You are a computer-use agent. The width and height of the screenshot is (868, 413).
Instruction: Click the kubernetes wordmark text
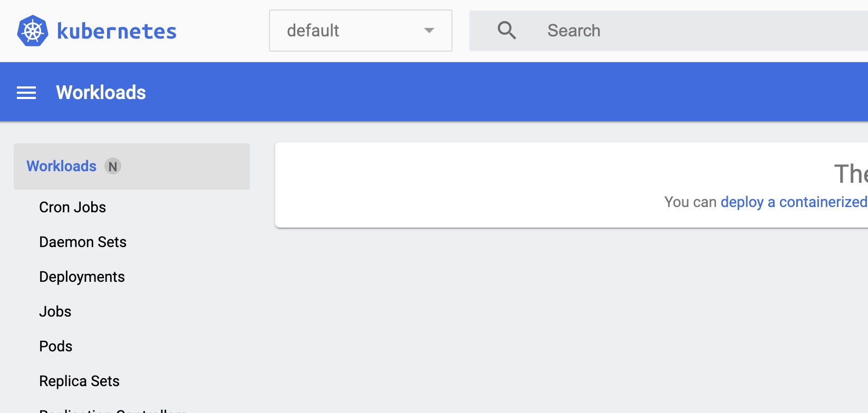[x=117, y=32]
